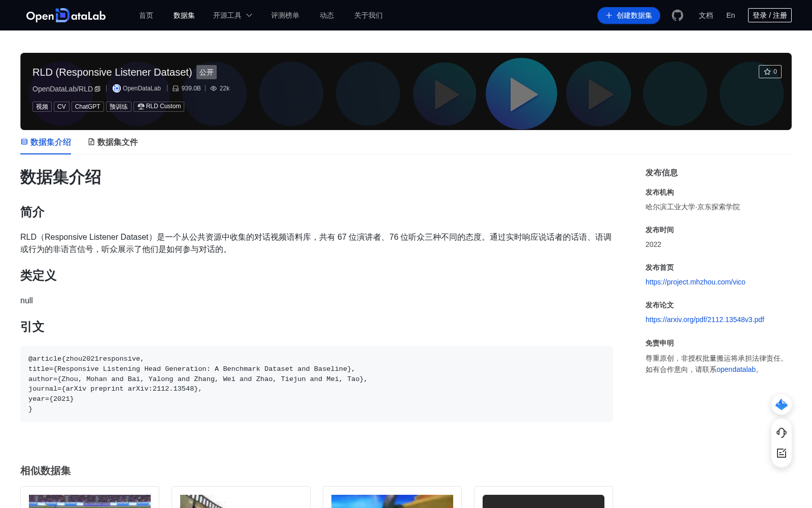Click the 公开 visibility badge

point(207,72)
